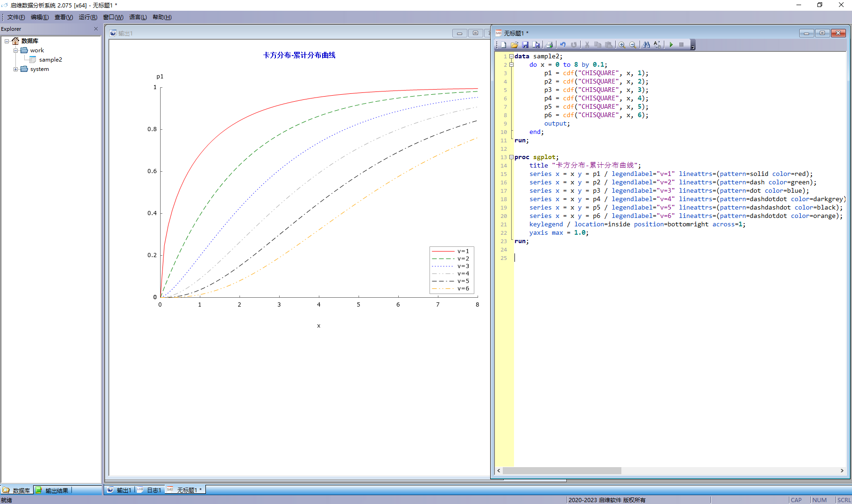Click editor horizontal scrollbar thumb
Screen dimensions: 852x504
(562, 471)
